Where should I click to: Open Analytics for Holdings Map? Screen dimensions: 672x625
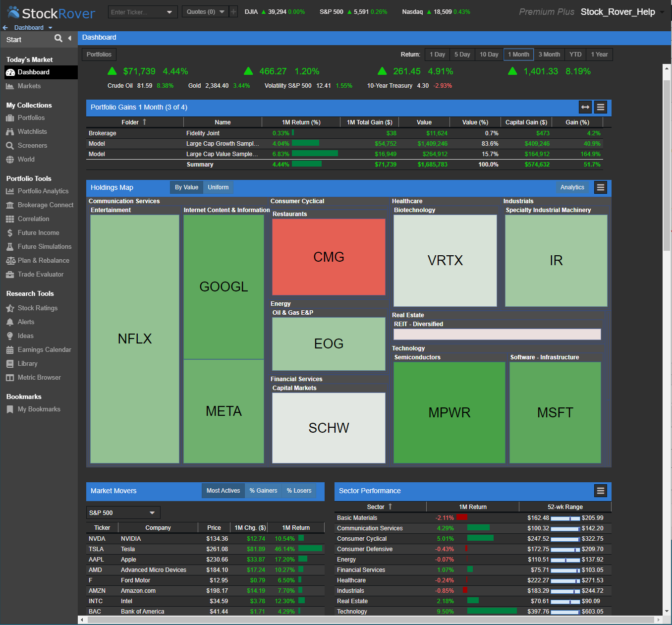click(572, 187)
